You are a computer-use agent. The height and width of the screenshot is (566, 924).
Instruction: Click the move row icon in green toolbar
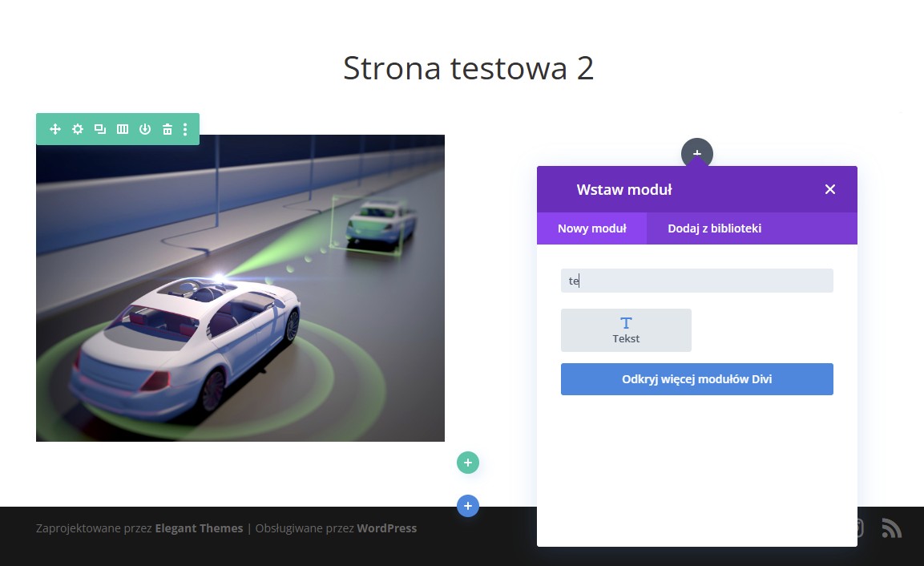tap(55, 129)
